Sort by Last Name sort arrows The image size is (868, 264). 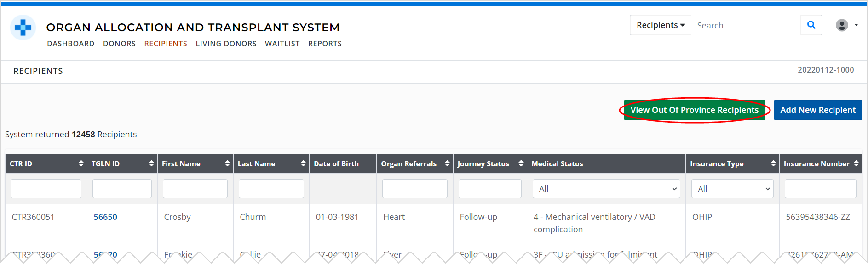(x=303, y=163)
